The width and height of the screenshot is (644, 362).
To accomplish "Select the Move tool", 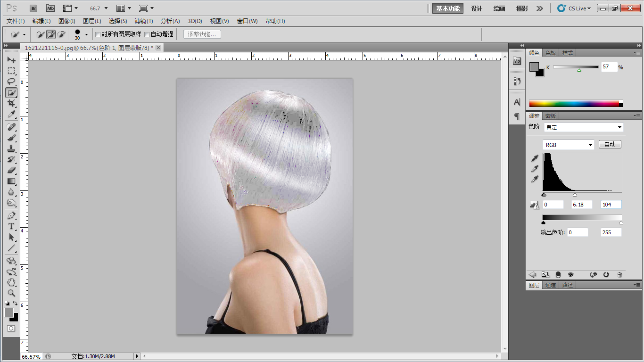I will (x=11, y=60).
